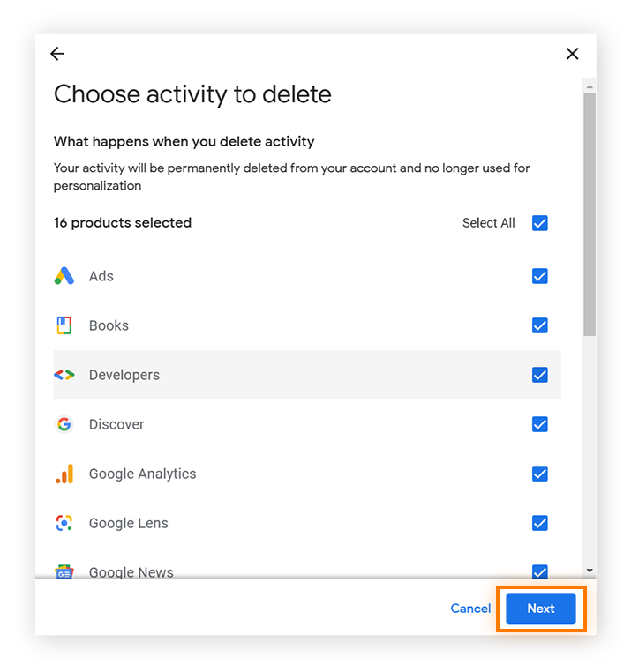Uncheck the Google Lens checkbox
The width and height of the screenshot is (631, 672).
[x=539, y=523]
